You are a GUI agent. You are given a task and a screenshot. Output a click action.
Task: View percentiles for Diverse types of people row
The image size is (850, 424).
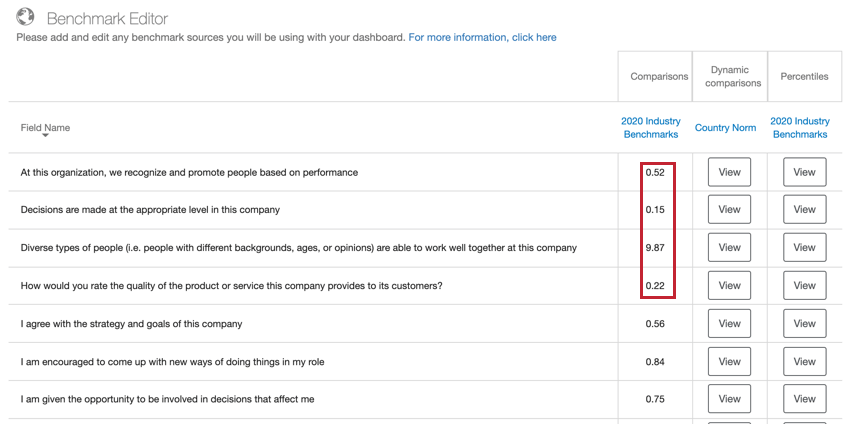point(804,247)
